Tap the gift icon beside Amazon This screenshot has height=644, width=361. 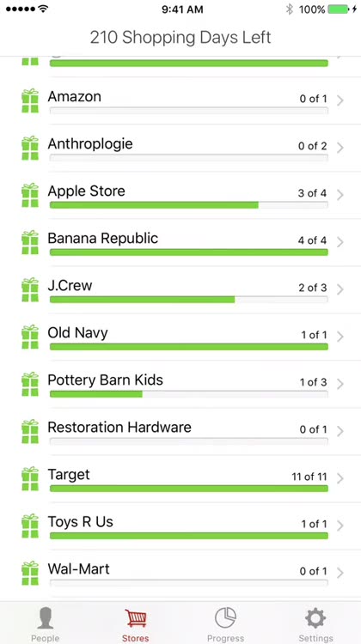(x=30, y=100)
